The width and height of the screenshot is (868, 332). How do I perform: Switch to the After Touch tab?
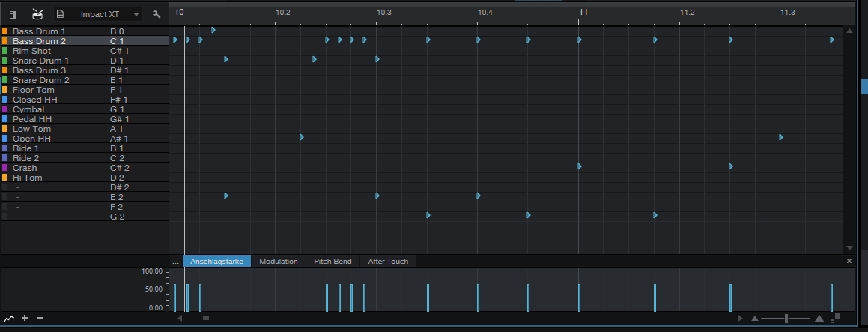tap(388, 261)
